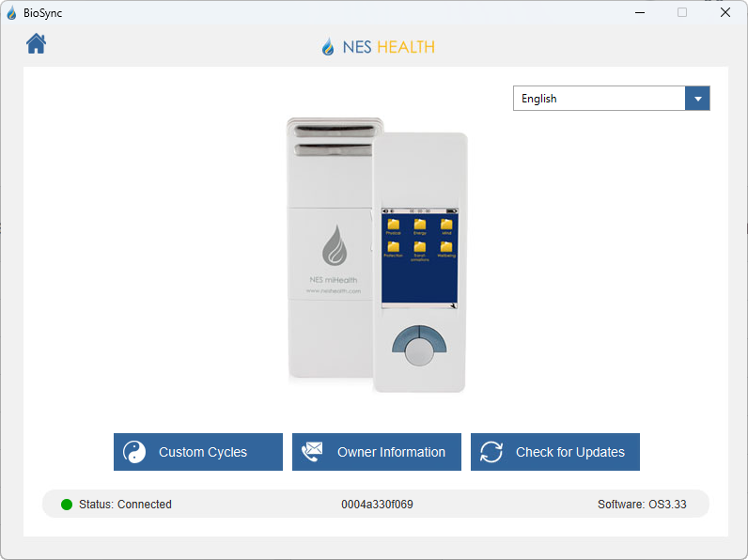The width and height of the screenshot is (748, 560).
Task: Click the refresh arrows update icon
Action: coord(491,452)
